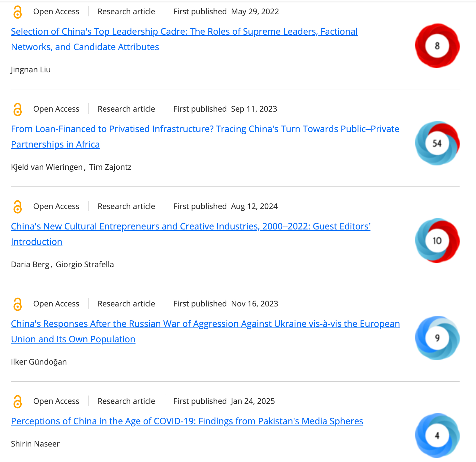Click the Altmetric badge showing score 54
This screenshot has width=476, height=462.
[437, 143]
